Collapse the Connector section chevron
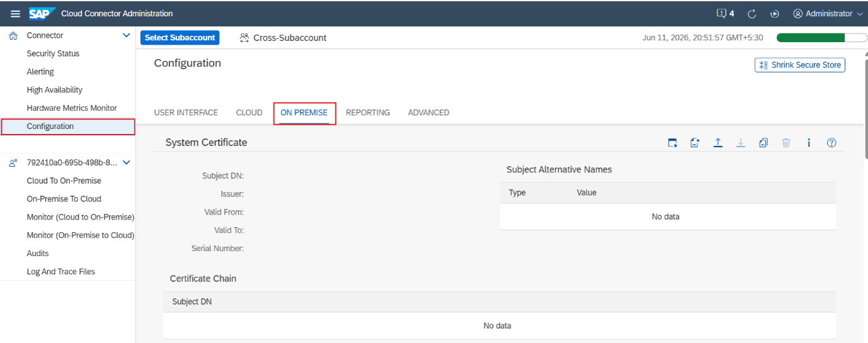The image size is (868, 343). point(126,36)
